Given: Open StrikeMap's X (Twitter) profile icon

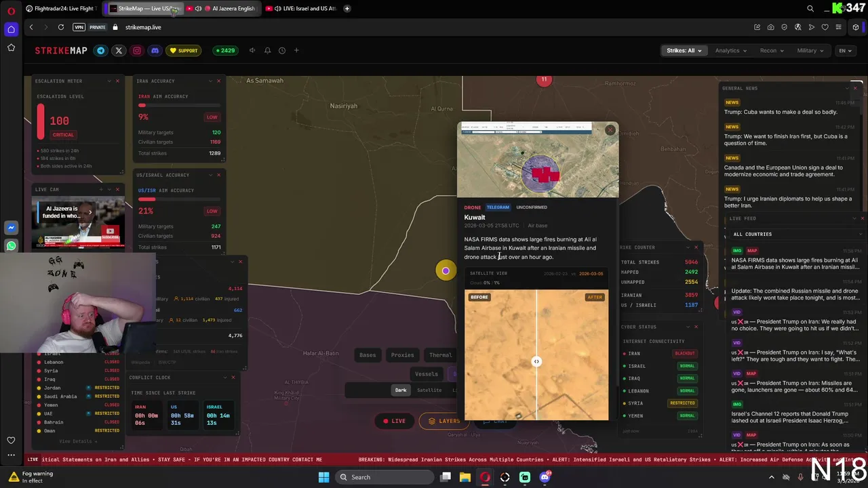Looking at the screenshot, I should pos(119,50).
